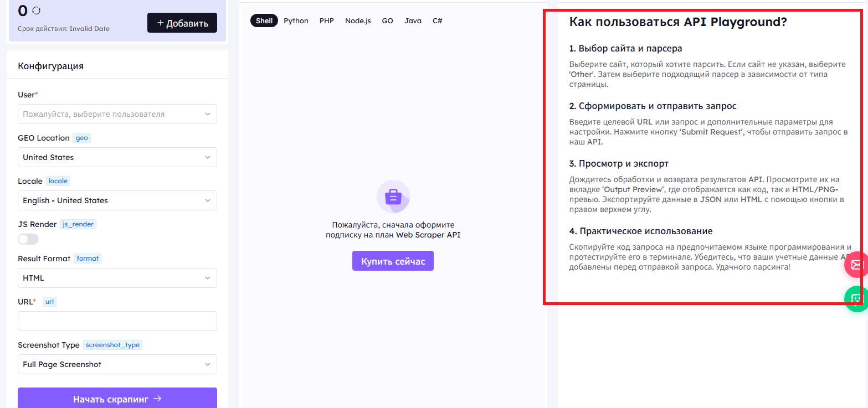
Task: Open the Locale dropdown
Action: click(117, 200)
